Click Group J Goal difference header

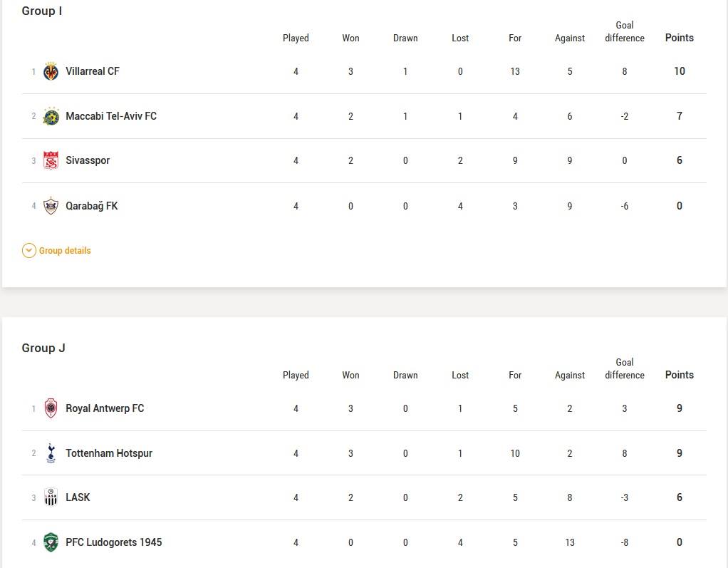(625, 368)
